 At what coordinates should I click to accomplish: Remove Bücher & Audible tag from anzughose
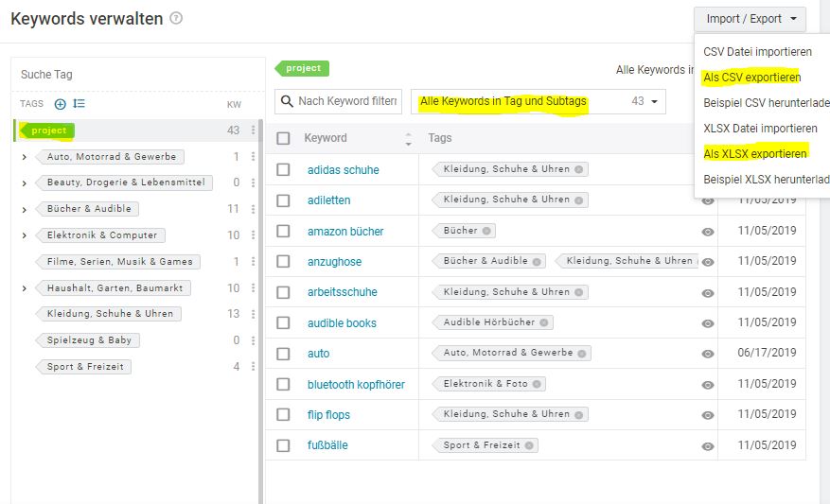coord(537,261)
